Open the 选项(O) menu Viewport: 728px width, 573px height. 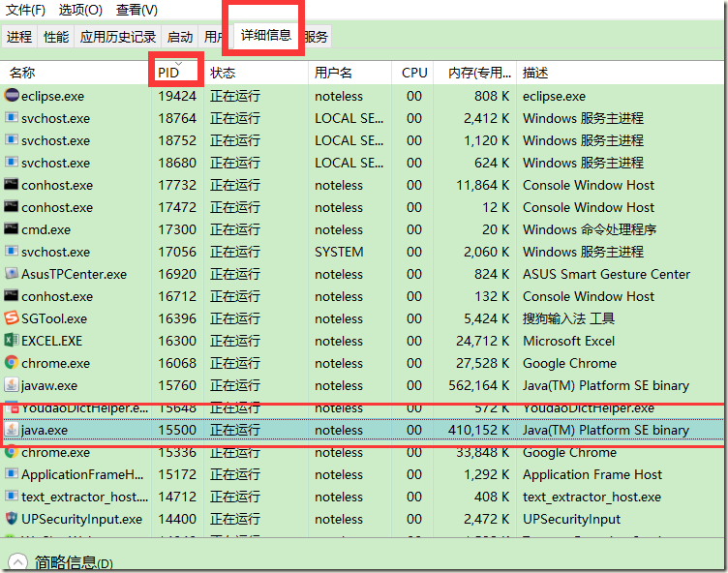[x=80, y=10]
